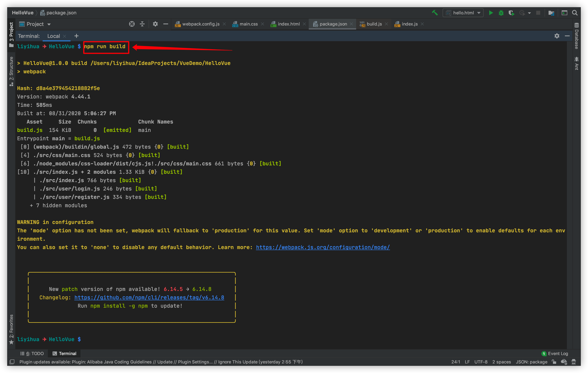Click the Collapse All icon in Project toolbar

pos(142,24)
